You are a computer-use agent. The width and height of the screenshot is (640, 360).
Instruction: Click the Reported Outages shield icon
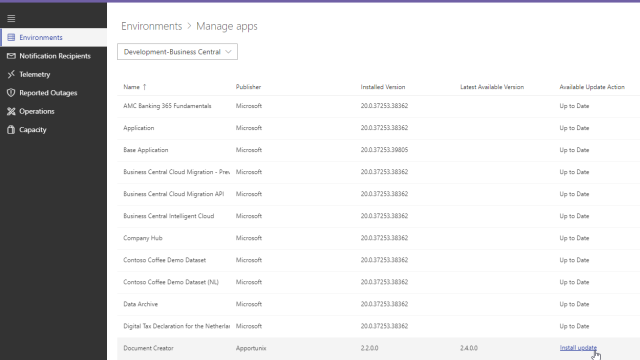pyautogui.click(x=11, y=93)
